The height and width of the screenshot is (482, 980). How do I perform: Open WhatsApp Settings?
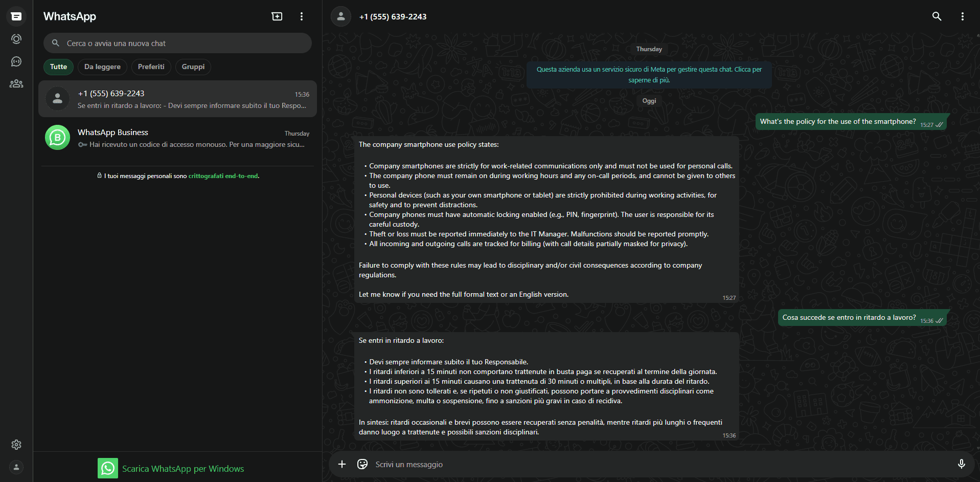pos(16,445)
